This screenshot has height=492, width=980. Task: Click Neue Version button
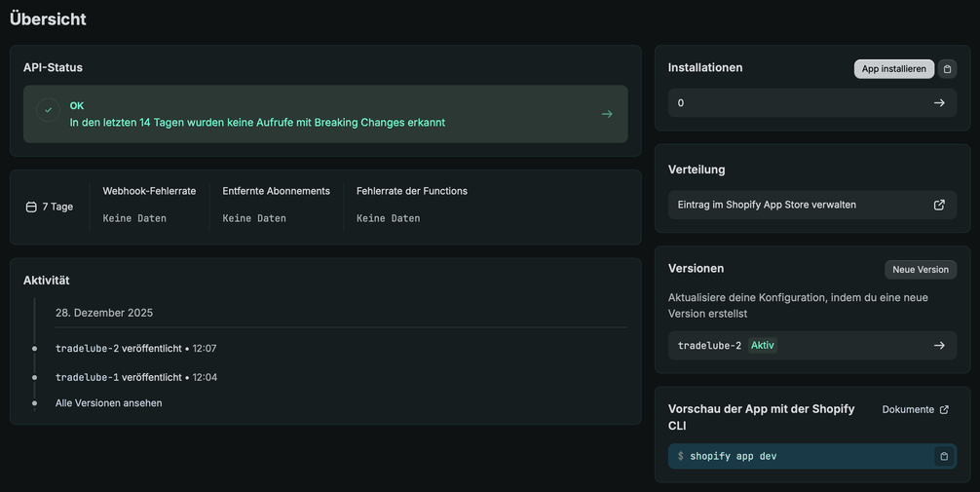(x=920, y=270)
